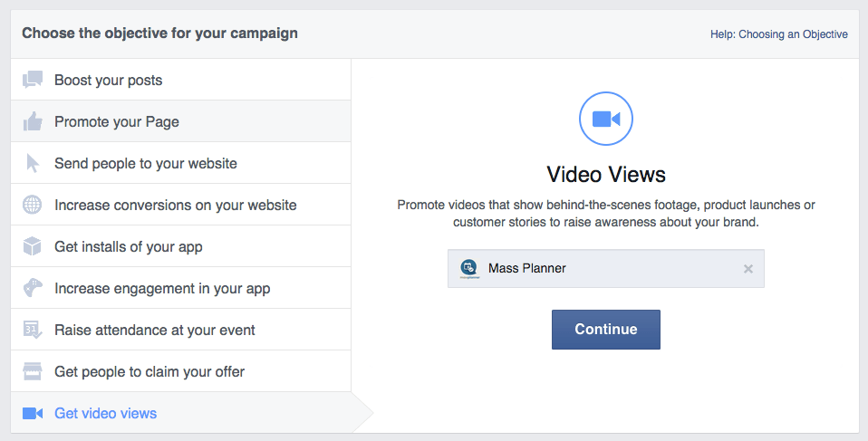Pick Increase conversions on your website
Image resolution: width=868 pixels, height=441 pixels.
pos(180,205)
